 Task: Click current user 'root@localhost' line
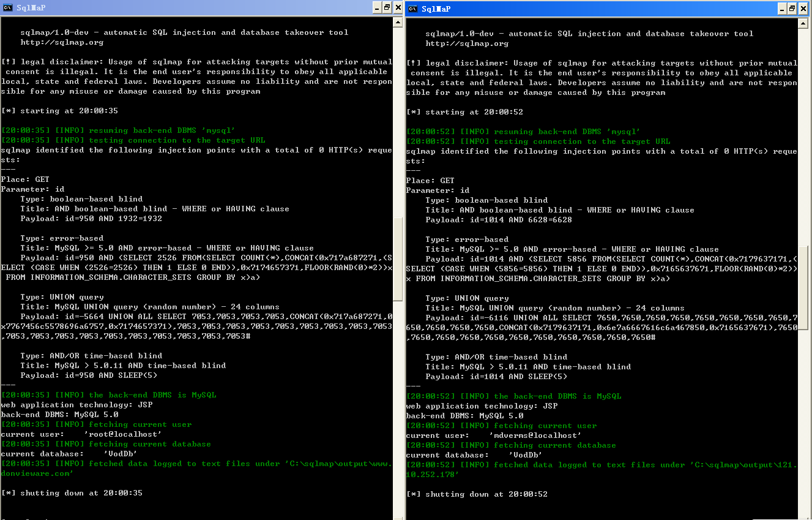[81, 434]
